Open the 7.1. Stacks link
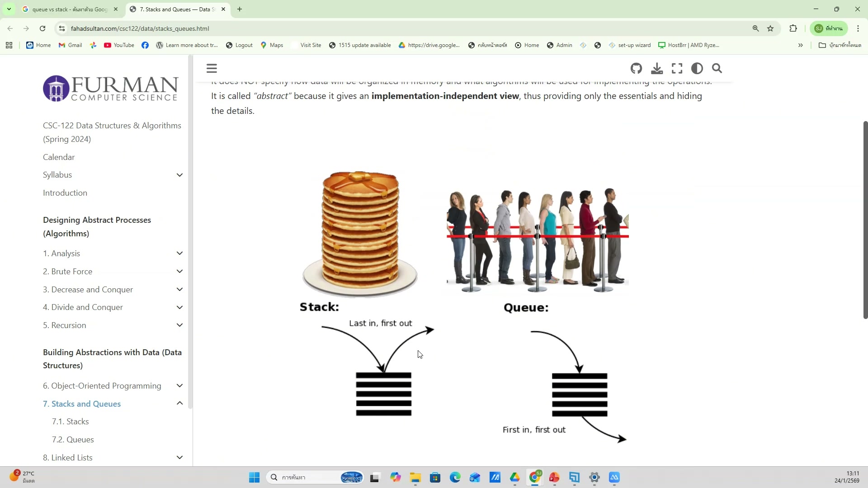 pyautogui.click(x=70, y=422)
